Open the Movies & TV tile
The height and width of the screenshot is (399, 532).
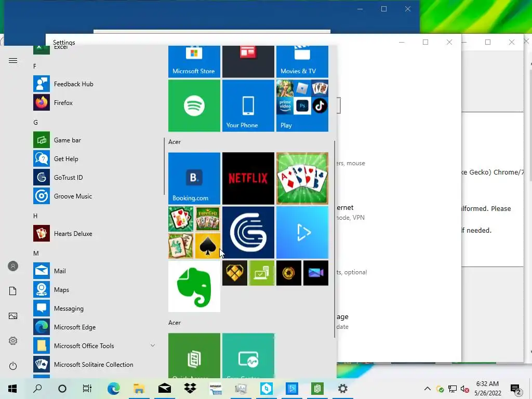click(x=302, y=61)
